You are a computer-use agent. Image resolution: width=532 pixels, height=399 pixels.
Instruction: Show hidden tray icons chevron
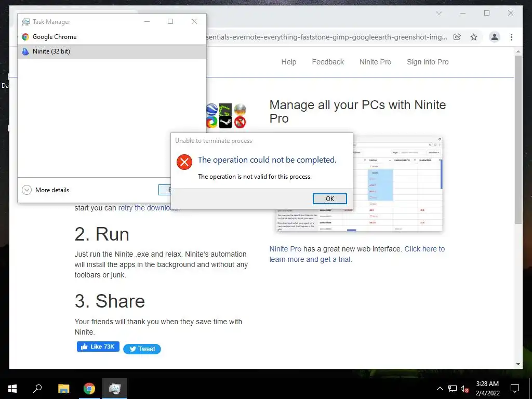coord(440,389)
